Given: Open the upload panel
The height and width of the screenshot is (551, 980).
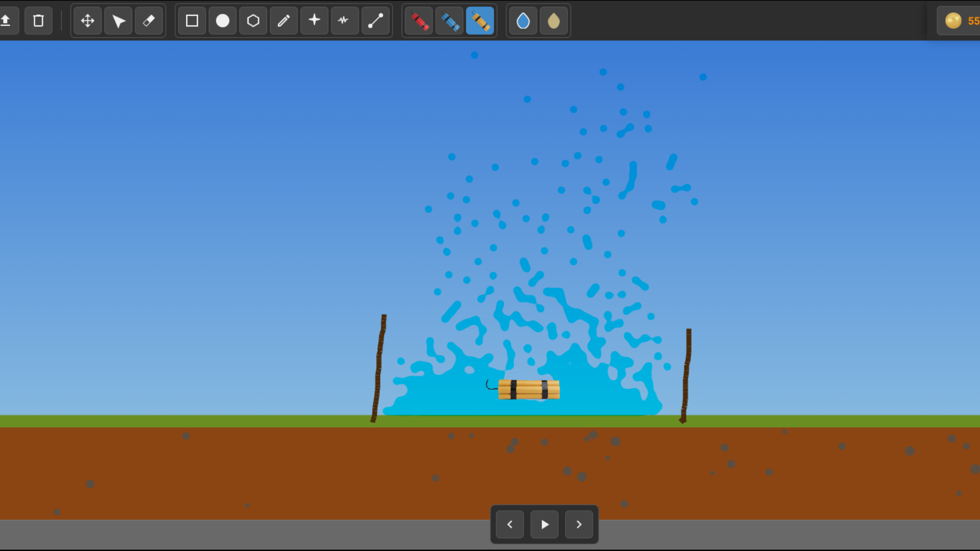Looking at the screenshot, I should click(7, 21).
